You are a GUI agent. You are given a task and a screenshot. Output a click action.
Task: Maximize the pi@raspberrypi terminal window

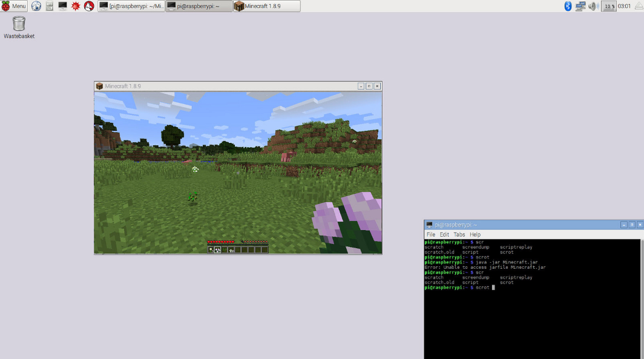[x=632, y=225]
